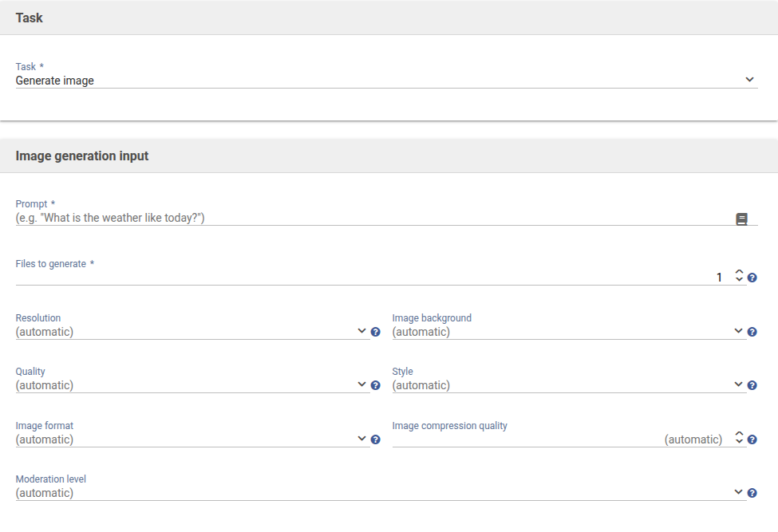
Task: Show help for Image background
Action: 752,332
